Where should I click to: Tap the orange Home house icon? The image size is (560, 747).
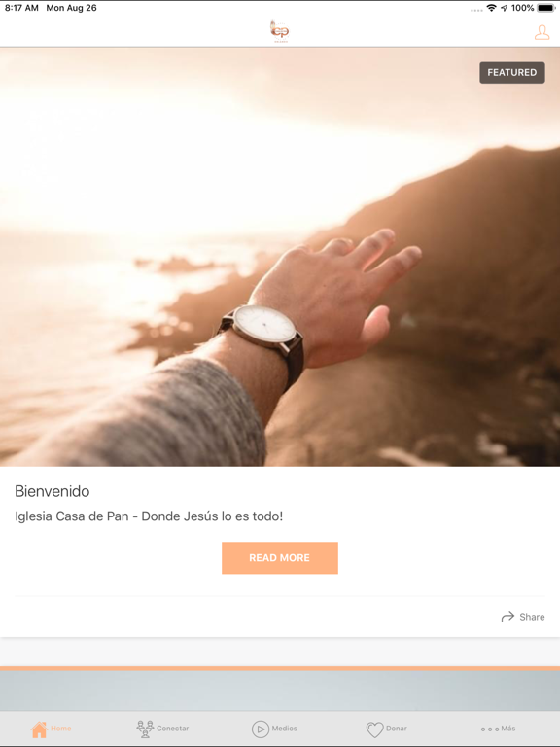click(x=39, y=729)
